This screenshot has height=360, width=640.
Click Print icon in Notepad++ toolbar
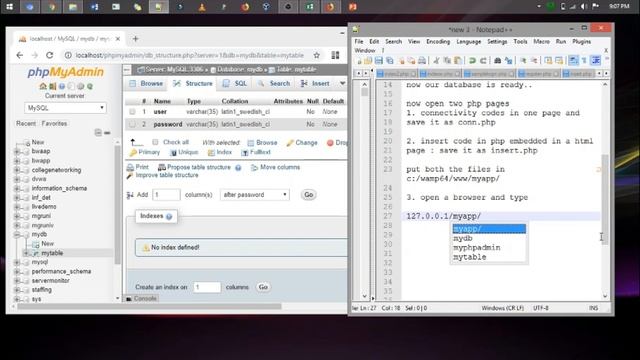pyautogui.click(x=422, y=60)
